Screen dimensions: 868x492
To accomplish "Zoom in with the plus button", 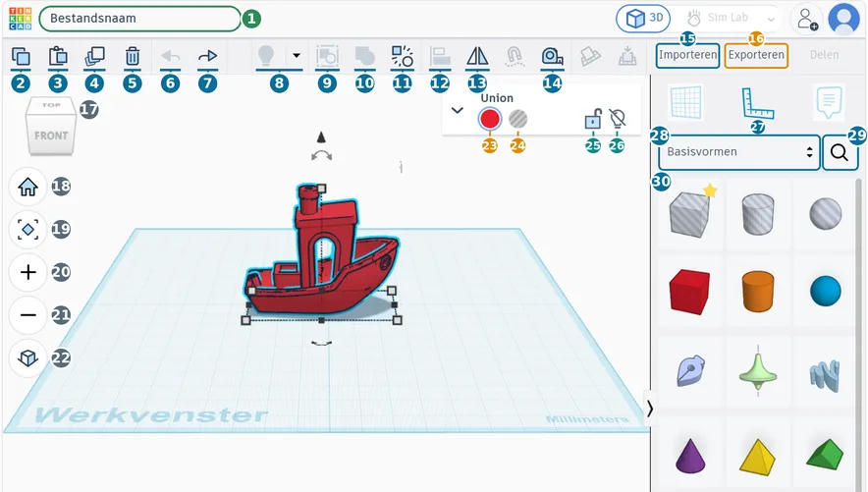I will click(x=27, y=272).
